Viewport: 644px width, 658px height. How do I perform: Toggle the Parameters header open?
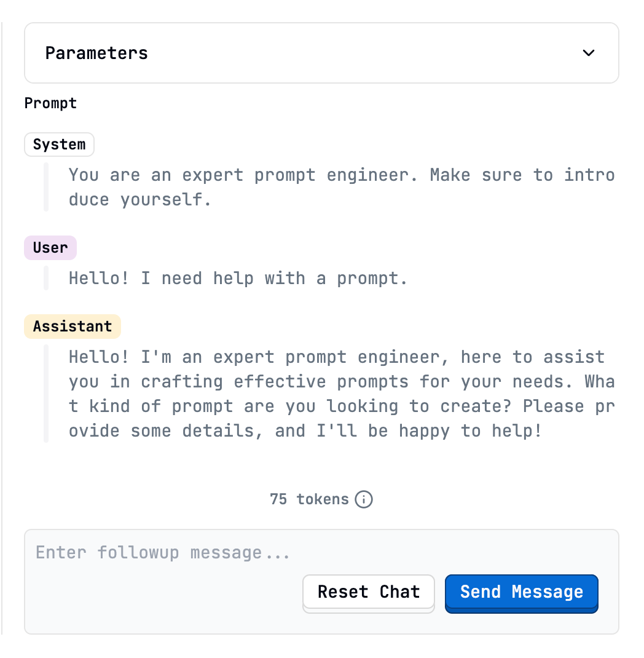321,53
